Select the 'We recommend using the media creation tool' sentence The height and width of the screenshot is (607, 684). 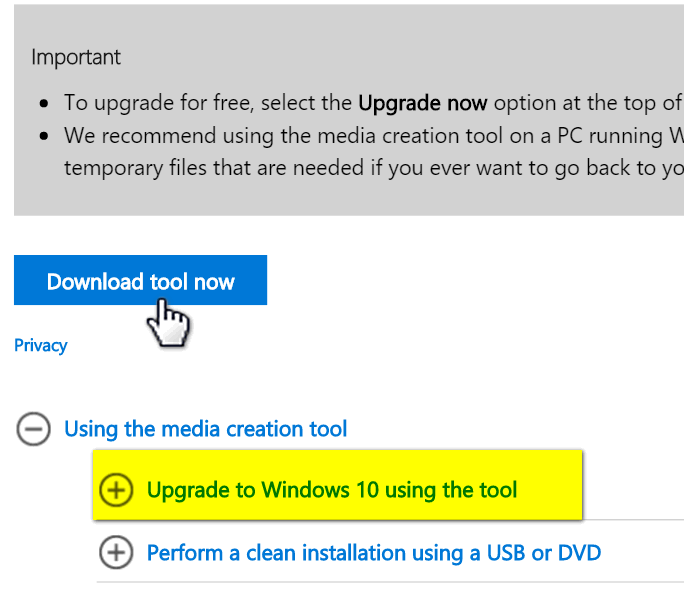(x=374, y=136)
